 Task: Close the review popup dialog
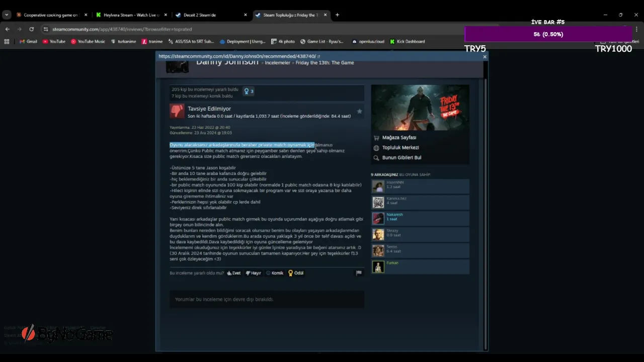click(x=485, y=57)
